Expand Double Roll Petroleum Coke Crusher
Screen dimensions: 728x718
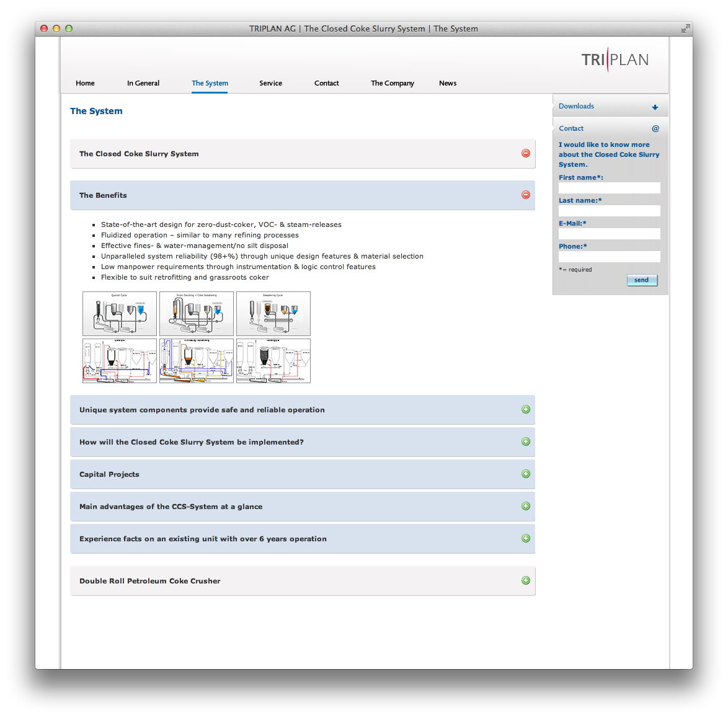coord(526,580)
